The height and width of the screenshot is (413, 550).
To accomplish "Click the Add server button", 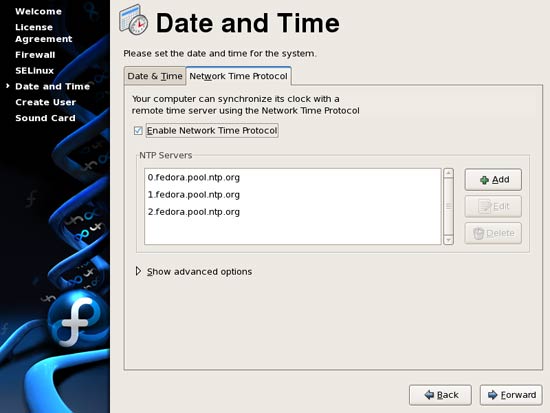I will click(493, 180).
